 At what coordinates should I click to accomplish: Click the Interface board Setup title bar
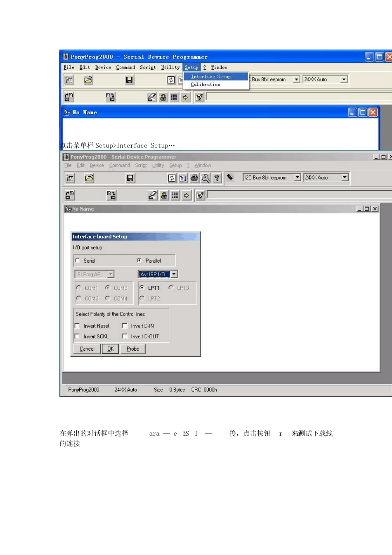tap(135, 237)
